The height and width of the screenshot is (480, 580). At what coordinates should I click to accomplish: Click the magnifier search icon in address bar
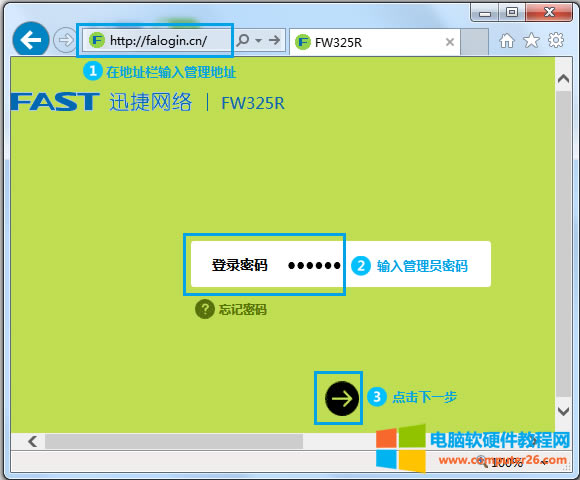(x=243, y=40)
